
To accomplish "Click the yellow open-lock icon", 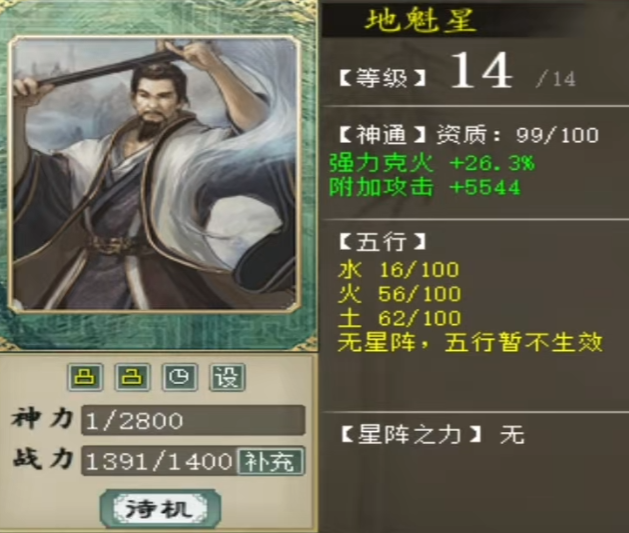I will point(132,377).
